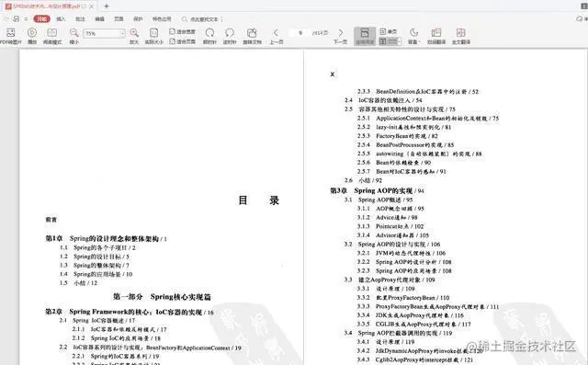The height and width of the screenshot is (365, 588).
Task: Open the Protect ribbon tab
Action: 138,18
